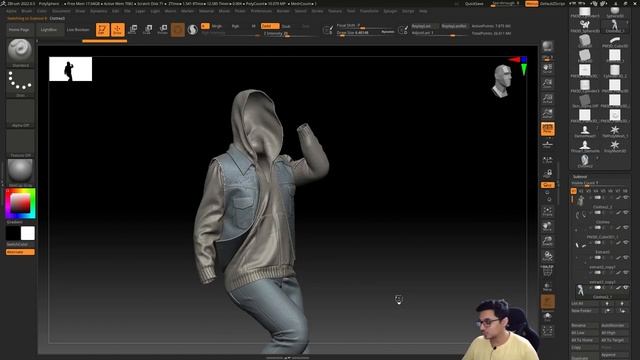Image resolution: width=640 pixels, height=360 pixels.
Task: Click the camera head view indicator
Action: click(502, 81)
